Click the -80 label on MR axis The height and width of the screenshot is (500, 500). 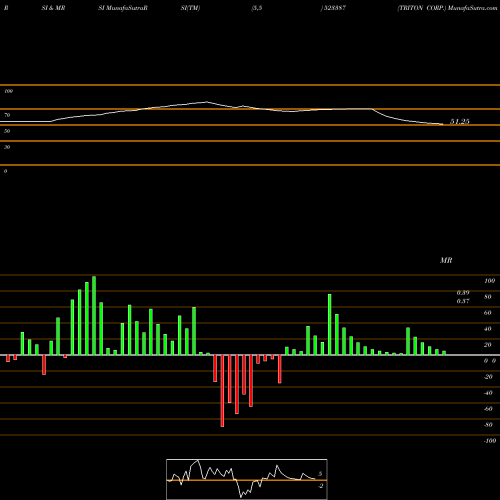point(488,425)
